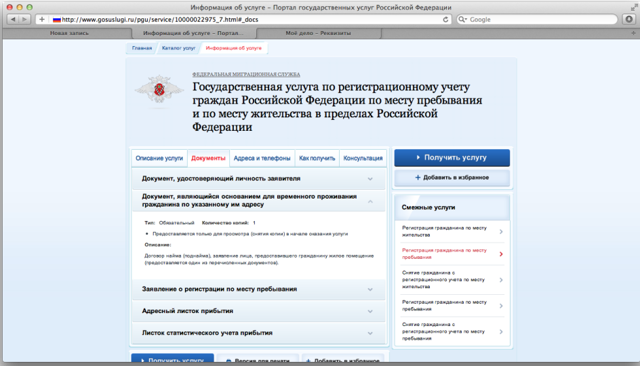Click red arrow beside Регистрация по месту пребывания

coord(501,254)
